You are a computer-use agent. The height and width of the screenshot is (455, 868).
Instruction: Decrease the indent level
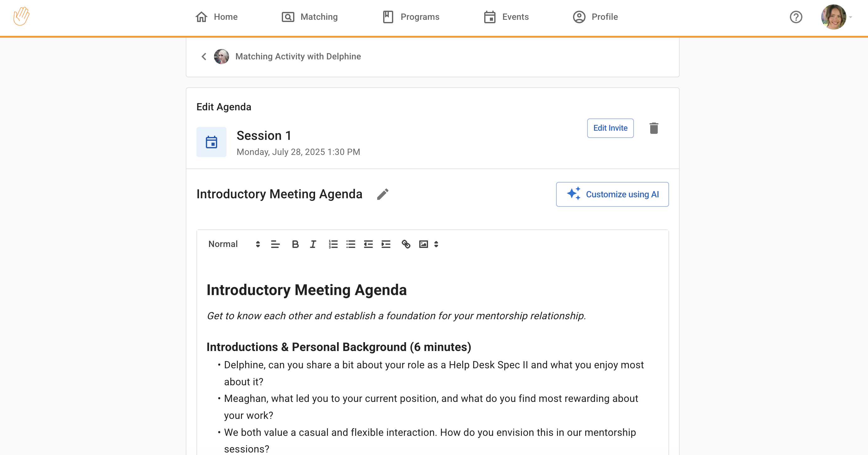(368, 244)
